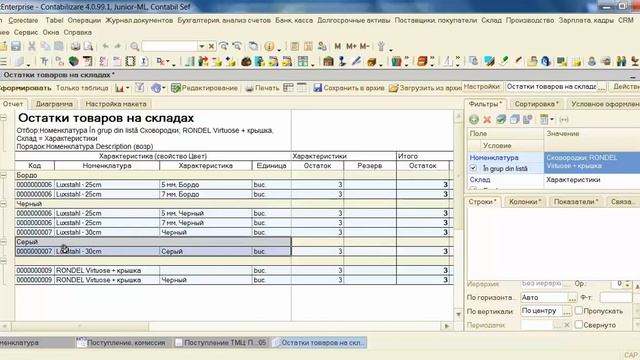Screen dimensions: 640x360
Task: Click the M+ memory add button
Action: (x=351, y=47)
